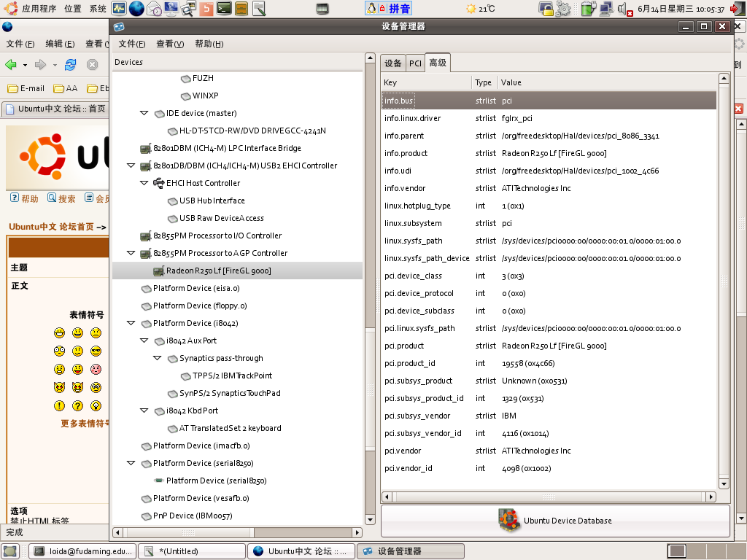Screen dimensions: 747x560
Task: Click the 82855PM Processor to I/O Controller icon
Action: point(146,236)
